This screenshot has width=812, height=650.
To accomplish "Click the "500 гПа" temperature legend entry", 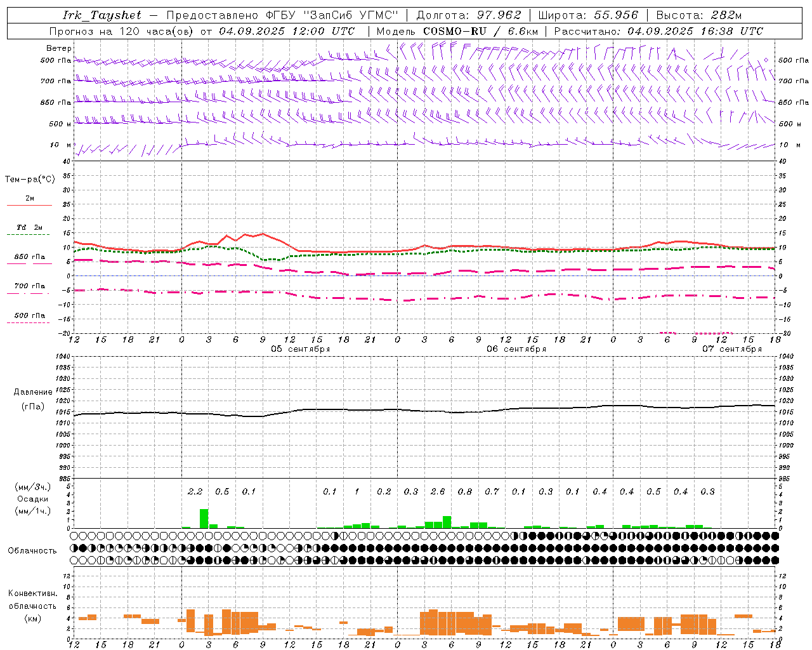I will [30, 315].
